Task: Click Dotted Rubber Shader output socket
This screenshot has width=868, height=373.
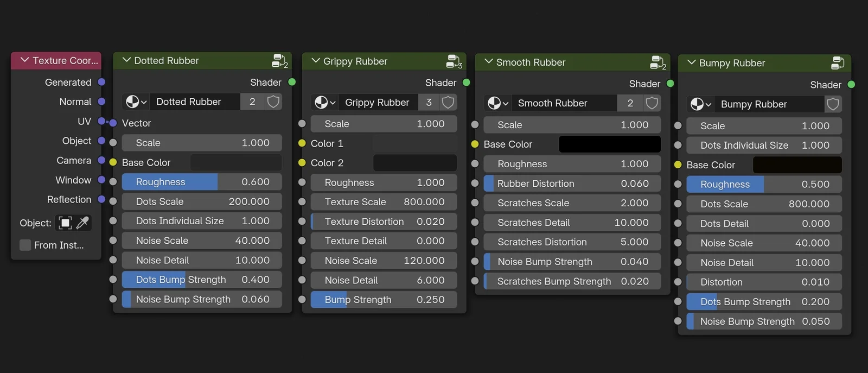Action: [x=292, y=82]
